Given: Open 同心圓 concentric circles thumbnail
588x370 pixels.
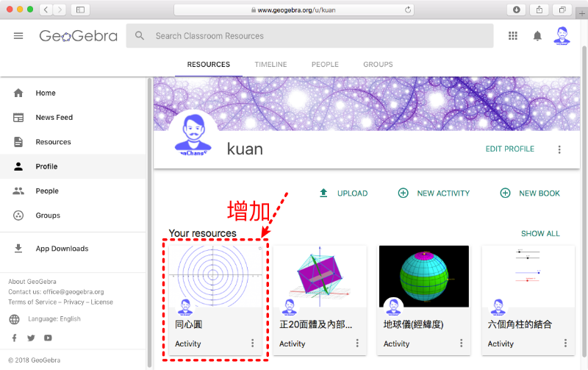Looking at the screenshot, I should point(215,276).
